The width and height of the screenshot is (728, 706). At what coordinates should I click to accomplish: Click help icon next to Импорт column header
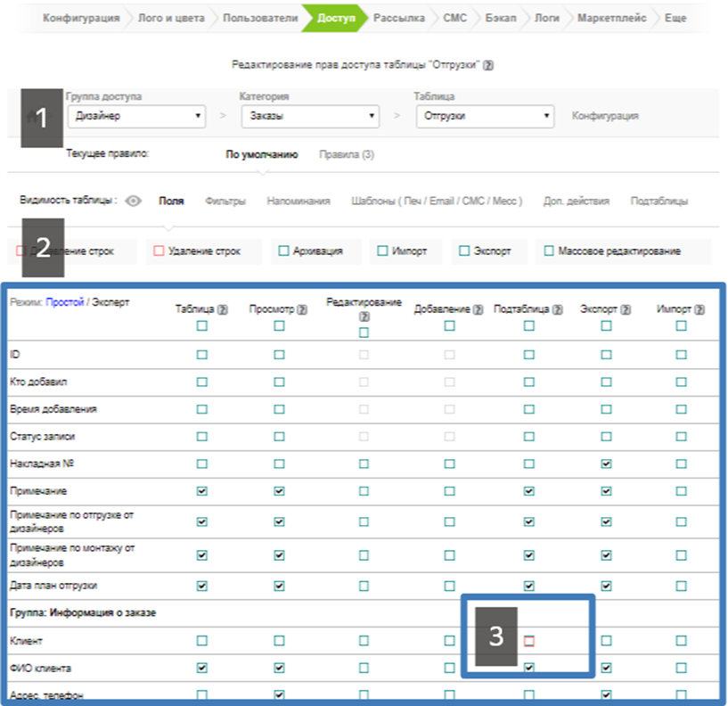tap(699, 309)
